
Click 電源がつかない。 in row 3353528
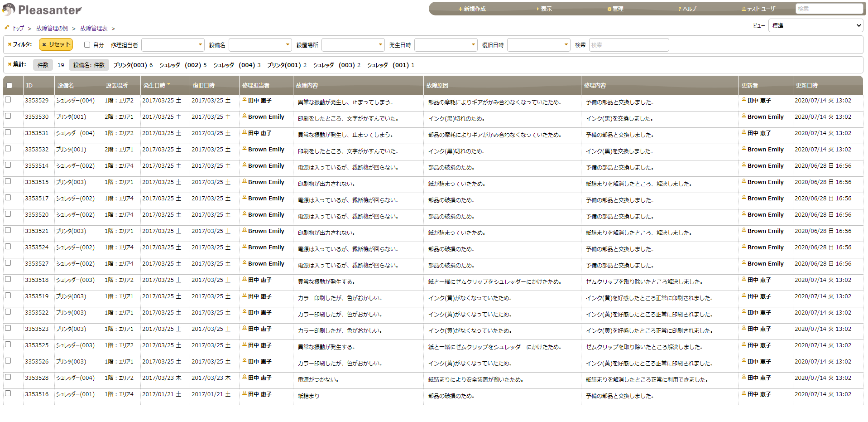point(318,379)
